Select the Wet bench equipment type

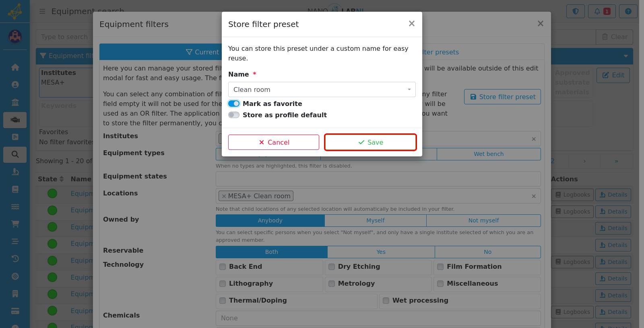[x=489, y=154]
